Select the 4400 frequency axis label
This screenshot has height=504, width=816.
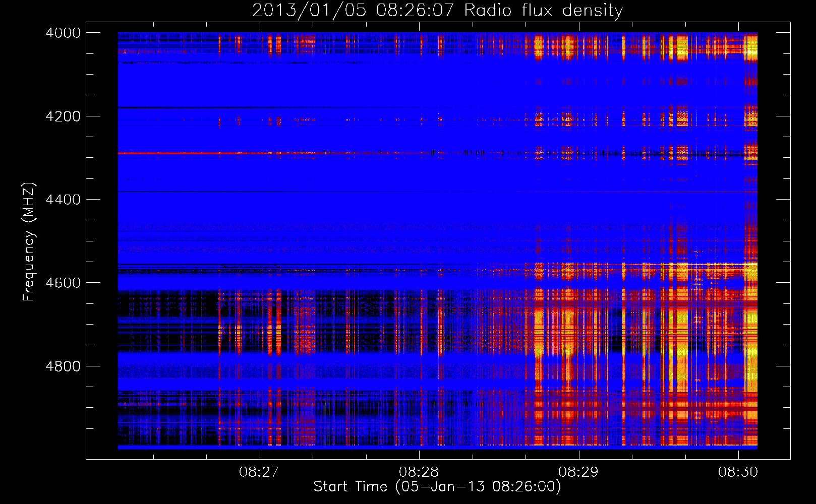pos(63,200)
